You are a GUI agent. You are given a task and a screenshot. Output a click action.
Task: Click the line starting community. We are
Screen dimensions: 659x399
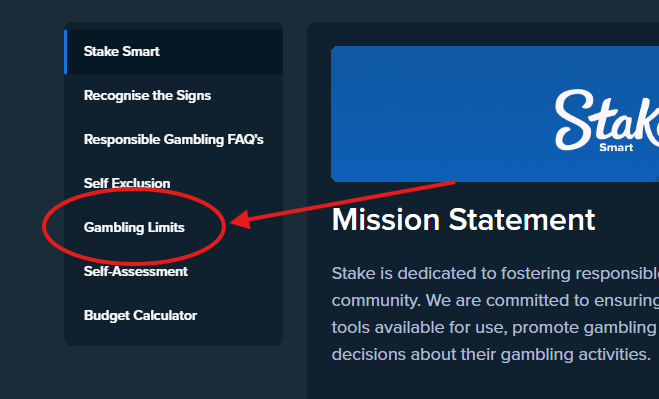tap(495, 300)
